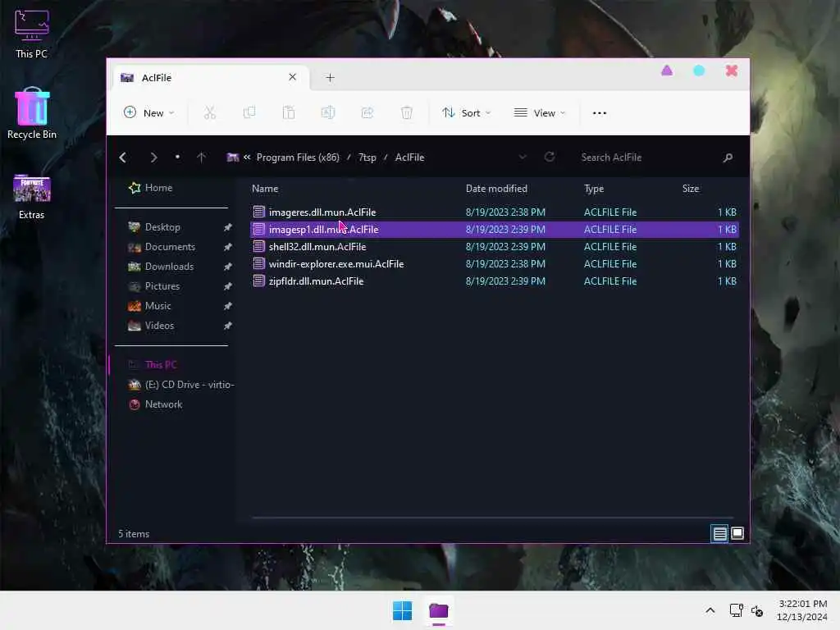Click the search magnifier icon
The image size is (840, 630).
(x=728, y=157)
